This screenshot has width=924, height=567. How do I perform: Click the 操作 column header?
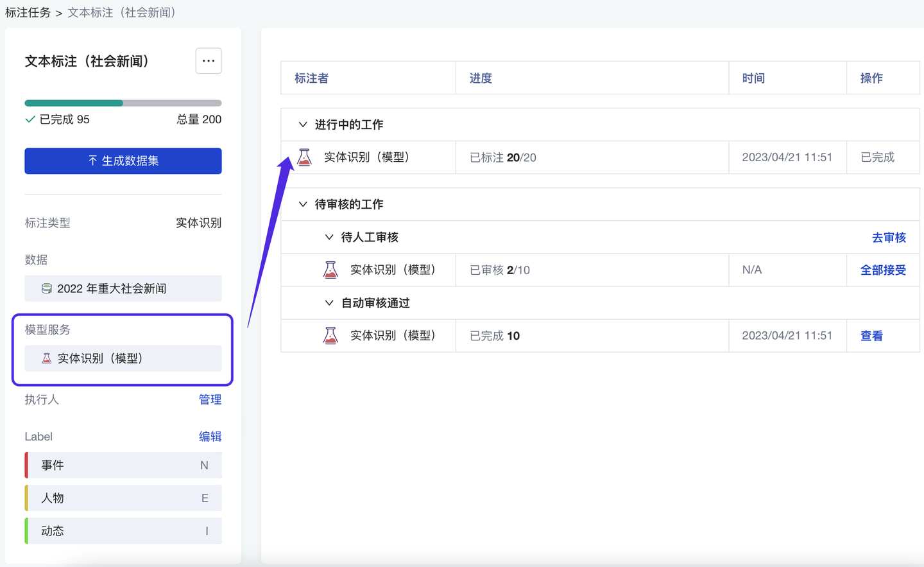[871, 78]
